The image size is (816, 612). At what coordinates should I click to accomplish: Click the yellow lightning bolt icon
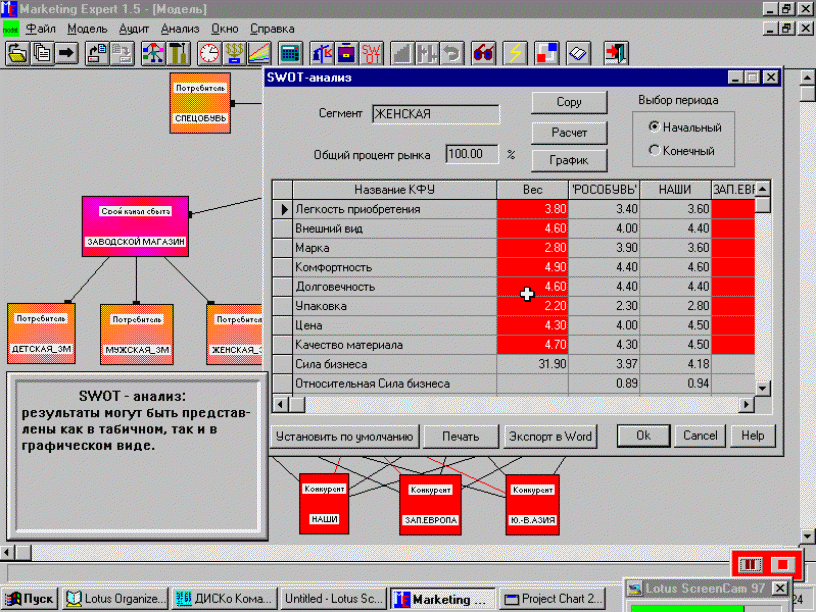[x=515, y=53]
